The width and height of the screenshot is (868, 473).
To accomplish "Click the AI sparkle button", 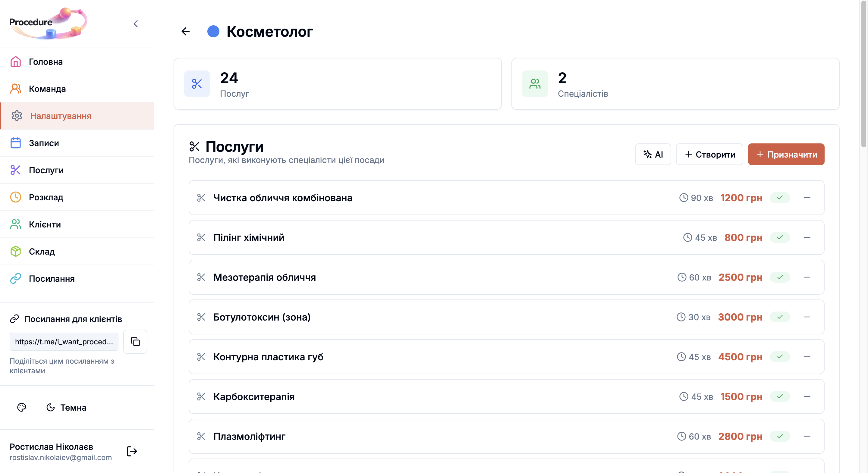I will pos(653,154).
